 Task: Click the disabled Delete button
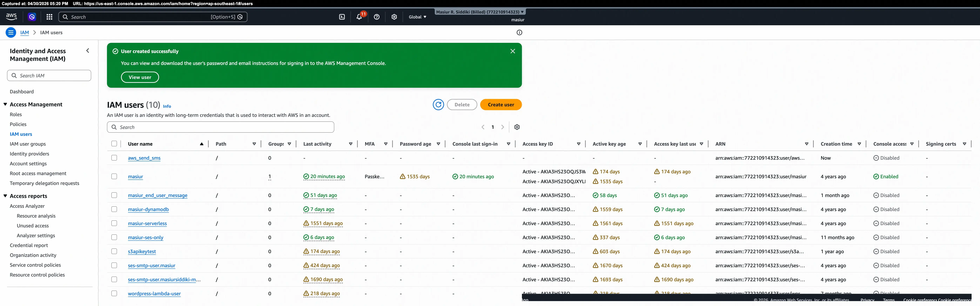tap(462, 105)
